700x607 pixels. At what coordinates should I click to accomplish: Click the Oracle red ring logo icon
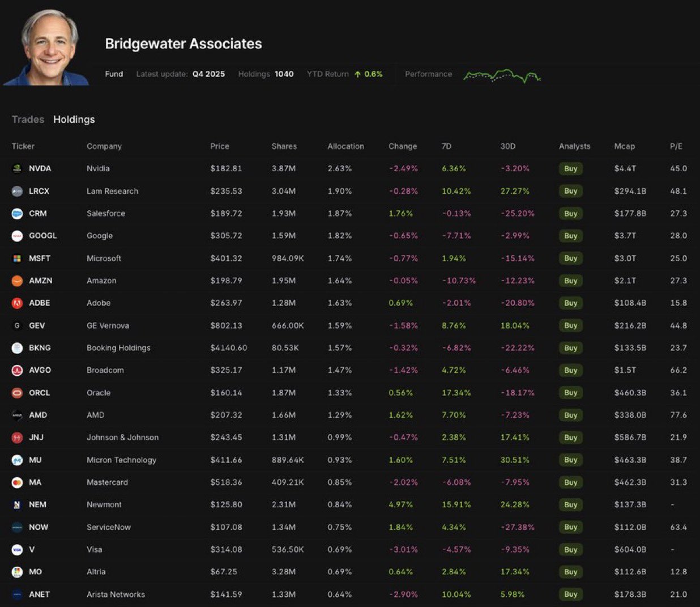[17, 393]
